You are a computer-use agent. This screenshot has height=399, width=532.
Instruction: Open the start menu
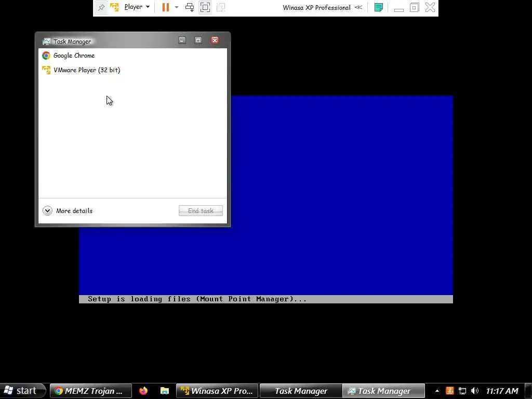click(22, 391)
